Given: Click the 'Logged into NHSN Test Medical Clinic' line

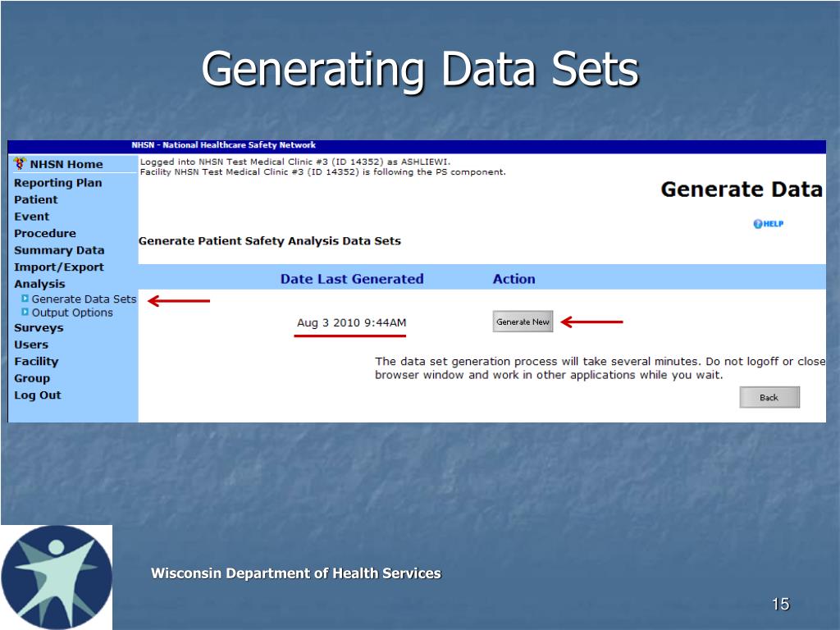Looking at the screenshot, I should click(295, 162).
